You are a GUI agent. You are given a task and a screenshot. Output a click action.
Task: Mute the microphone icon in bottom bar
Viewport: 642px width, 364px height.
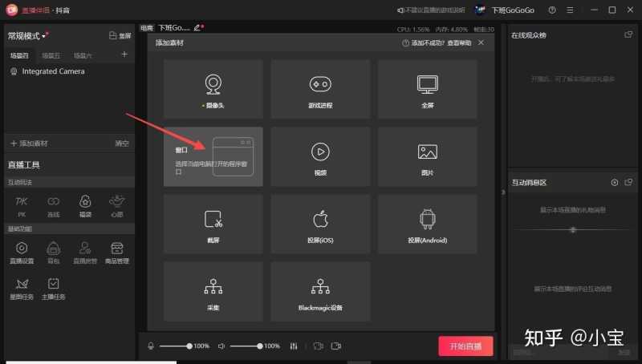click(150, 346)
